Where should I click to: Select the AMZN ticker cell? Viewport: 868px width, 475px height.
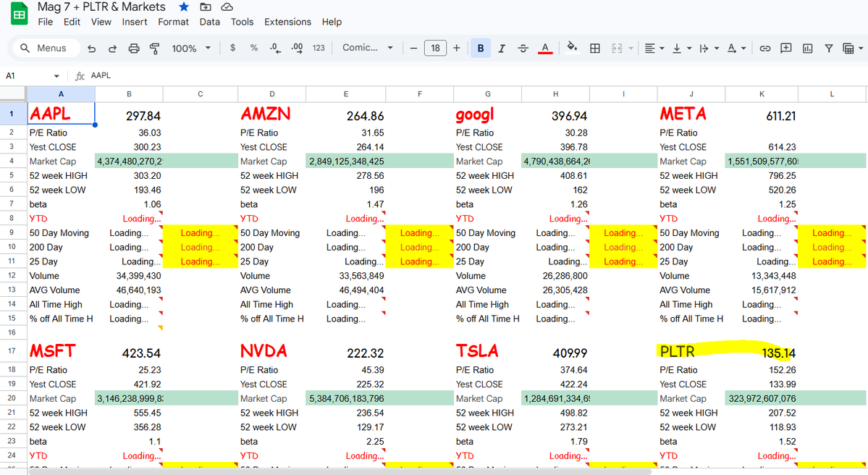click(x=271, y=114)
